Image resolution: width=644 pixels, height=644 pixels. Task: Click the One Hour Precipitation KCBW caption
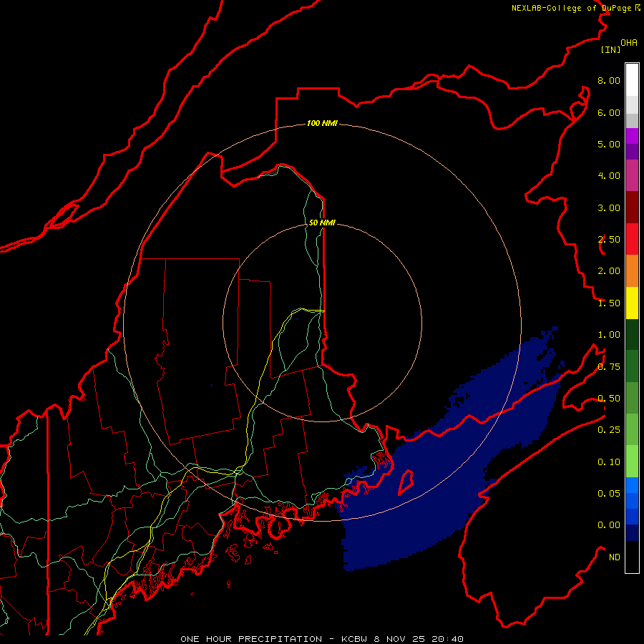[322, 639]
